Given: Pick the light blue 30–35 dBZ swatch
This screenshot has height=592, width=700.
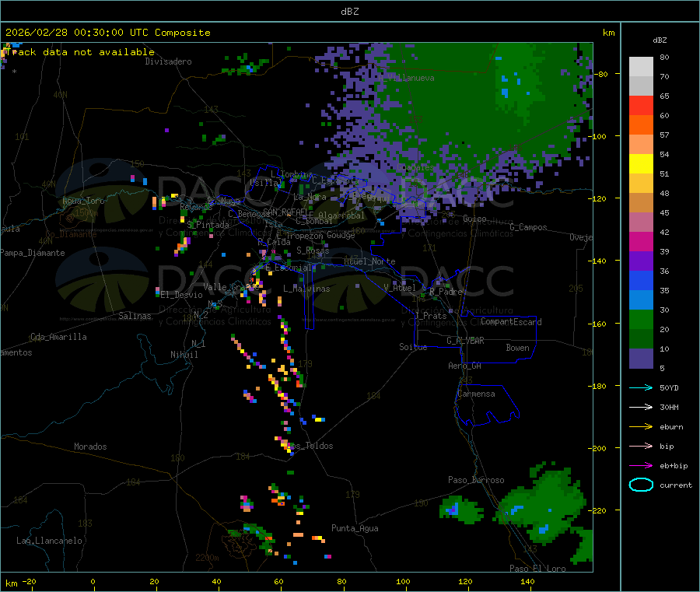Looking at the screenshot, I should [x=641, y=300].
